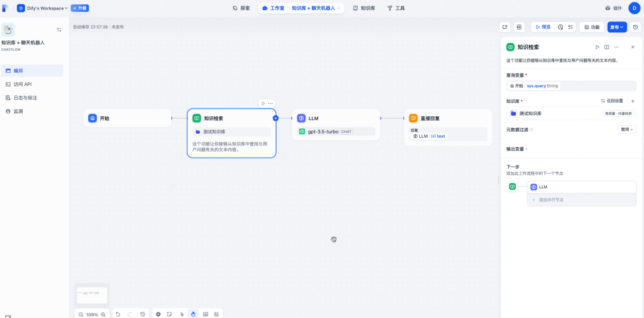
Task: Go to the 探索 Explore tab
Action: [241, 8]
